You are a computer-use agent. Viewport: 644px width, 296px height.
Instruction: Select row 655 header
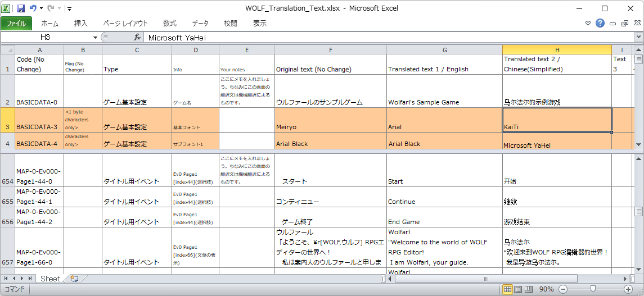pos(8,197)
